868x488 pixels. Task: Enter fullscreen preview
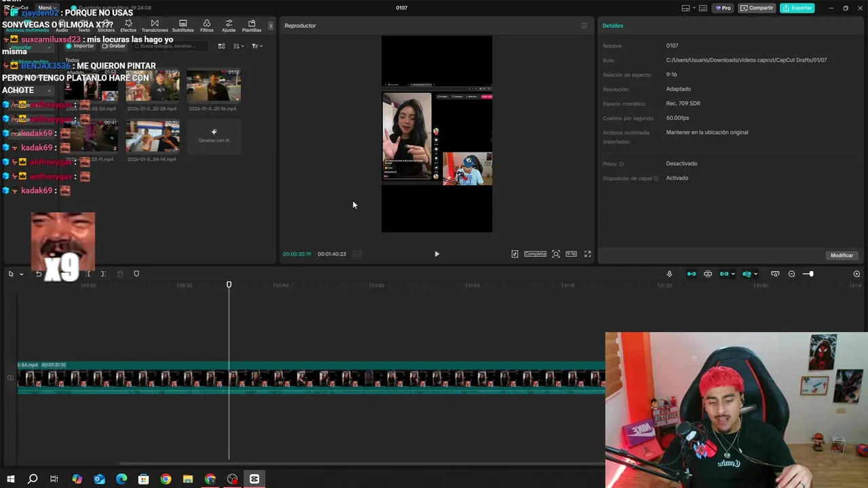pos(587,254)
